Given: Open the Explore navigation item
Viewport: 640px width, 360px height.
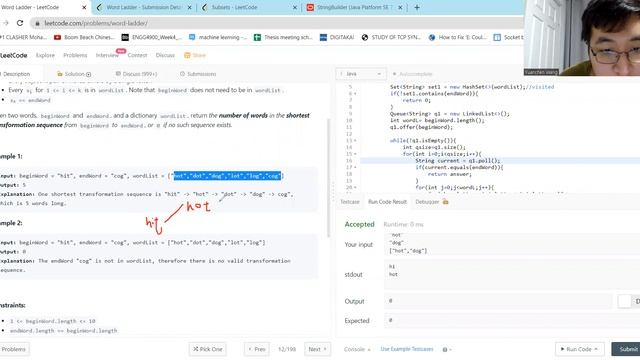Looking at the screenshot, I should tap(45, 56).
